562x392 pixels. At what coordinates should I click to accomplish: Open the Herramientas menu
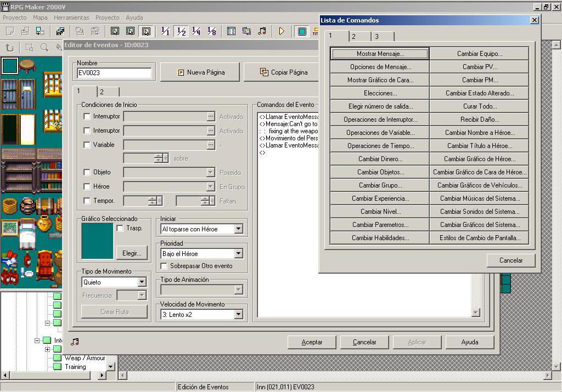(71, 18)
